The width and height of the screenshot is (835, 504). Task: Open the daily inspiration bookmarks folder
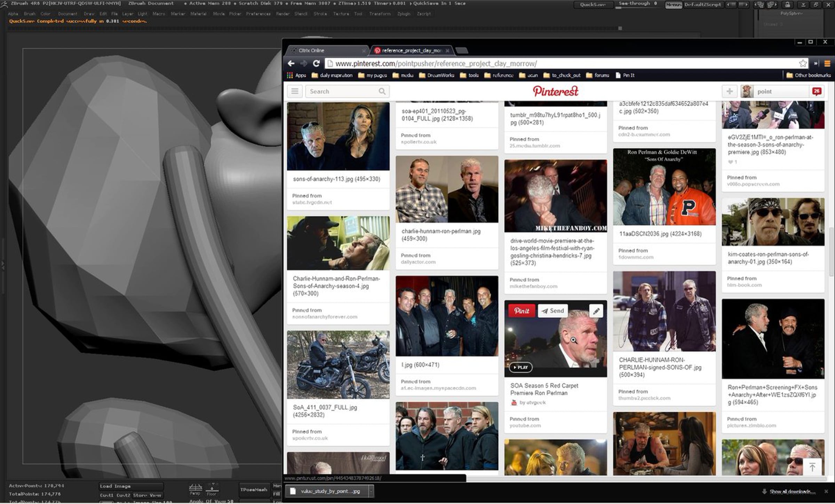coord(332,75)
